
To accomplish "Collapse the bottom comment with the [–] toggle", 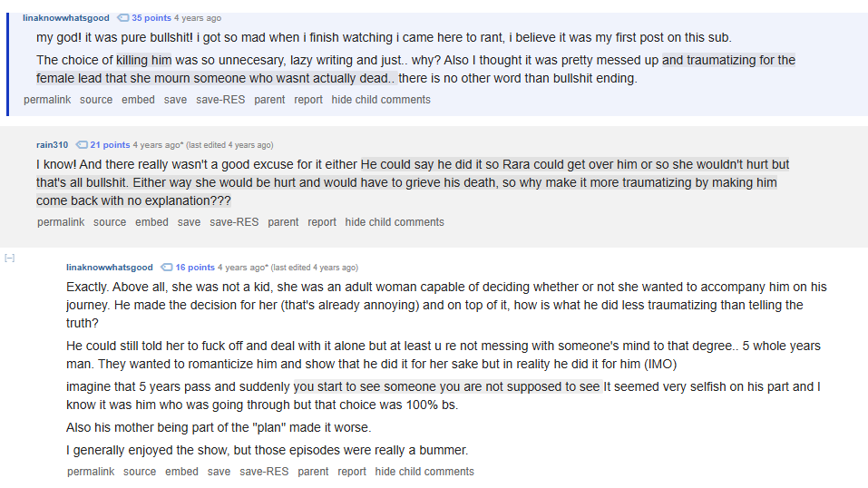I will click(9, 259).
